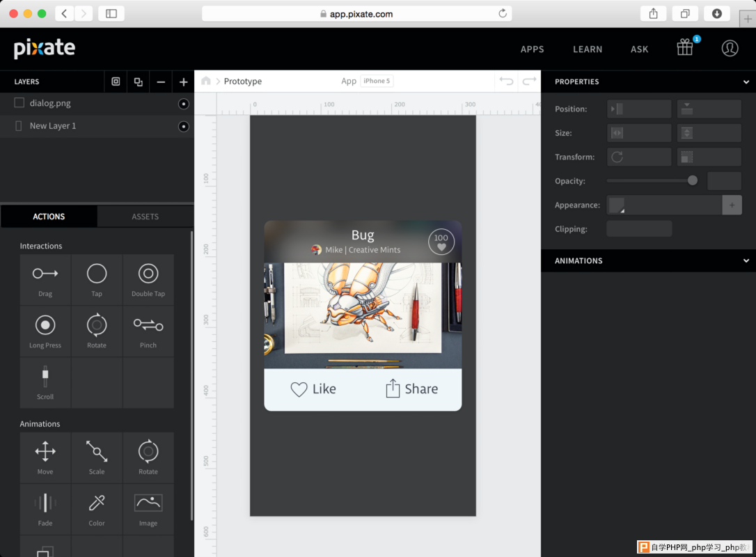Open the Ask menu
756x557 pixels.
639,49
